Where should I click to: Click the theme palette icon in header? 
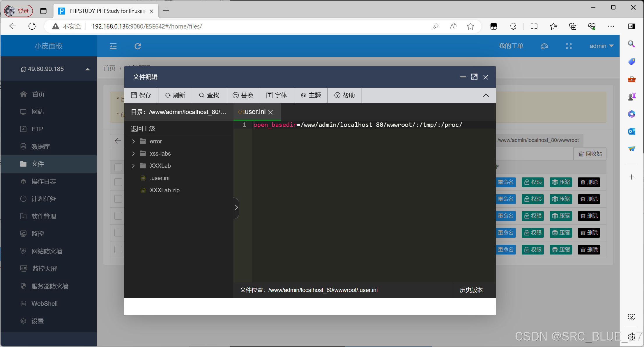click(544, 46)
